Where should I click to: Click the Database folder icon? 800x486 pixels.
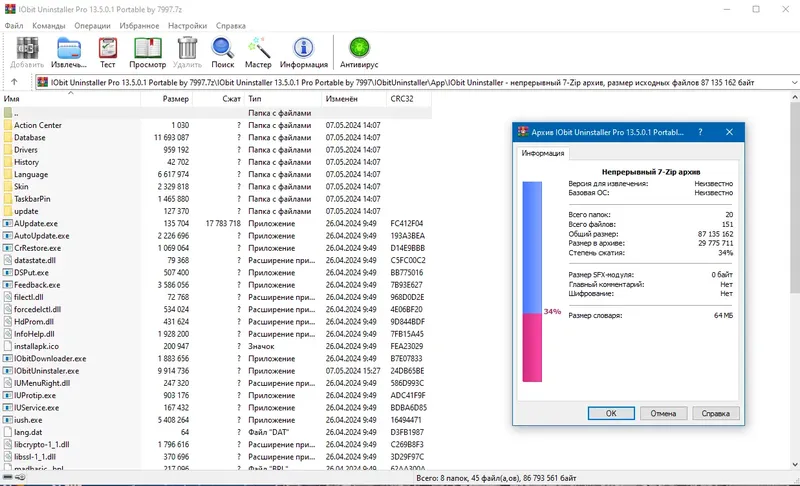click(8, 137)
